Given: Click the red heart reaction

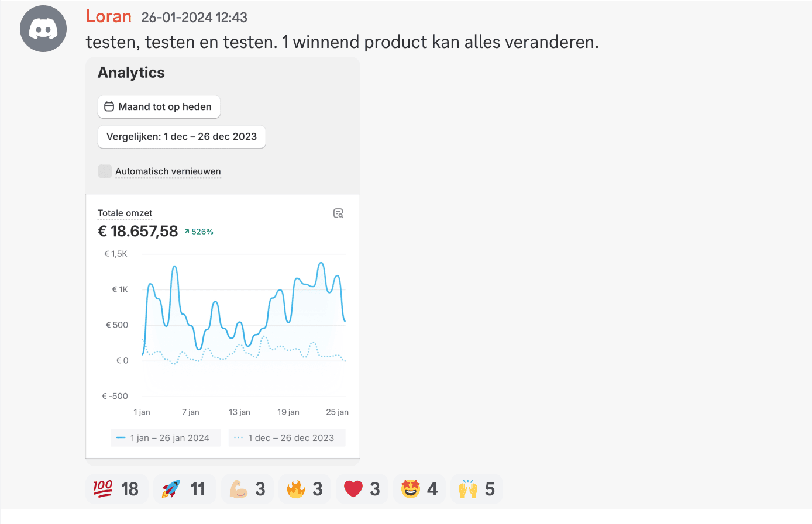Looking at the screenshot, I should click(362, 489).
